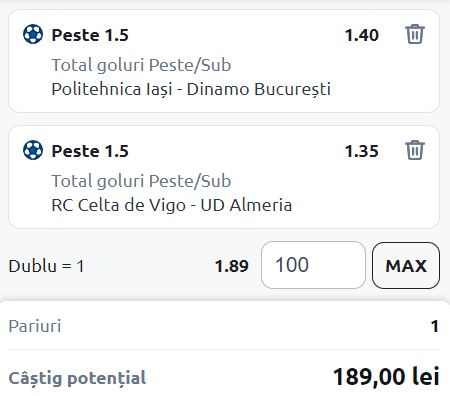This screenshot has width=450, height=396.
Task: Click the Pariuri count value 1
Action: (435, 326)
